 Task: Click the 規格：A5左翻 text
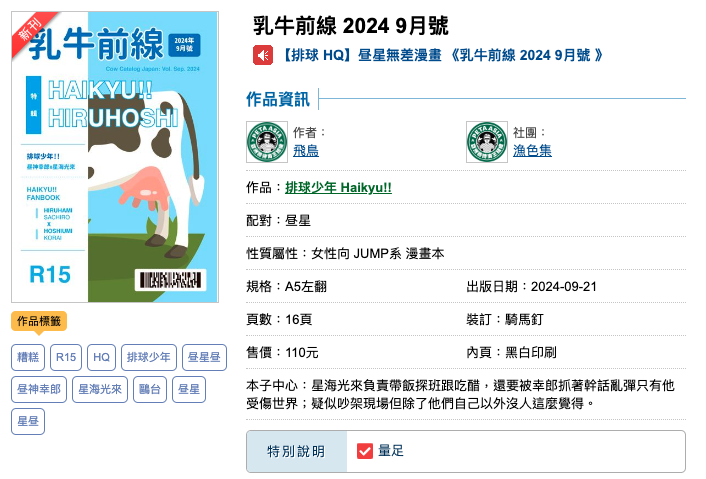286,286
